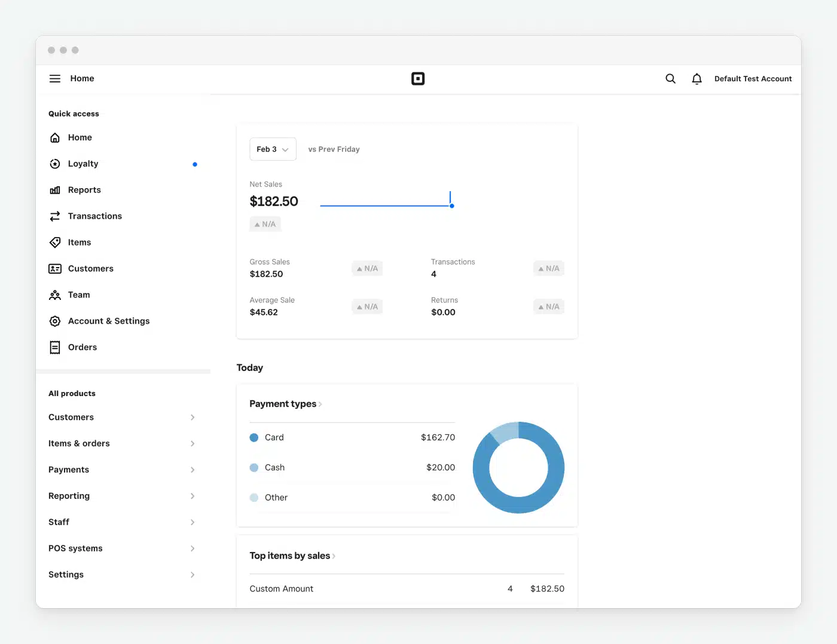Viewport: 837px width, 644px height.
Task: Click Default Test Account name
Action: click(x=753, y=79)
